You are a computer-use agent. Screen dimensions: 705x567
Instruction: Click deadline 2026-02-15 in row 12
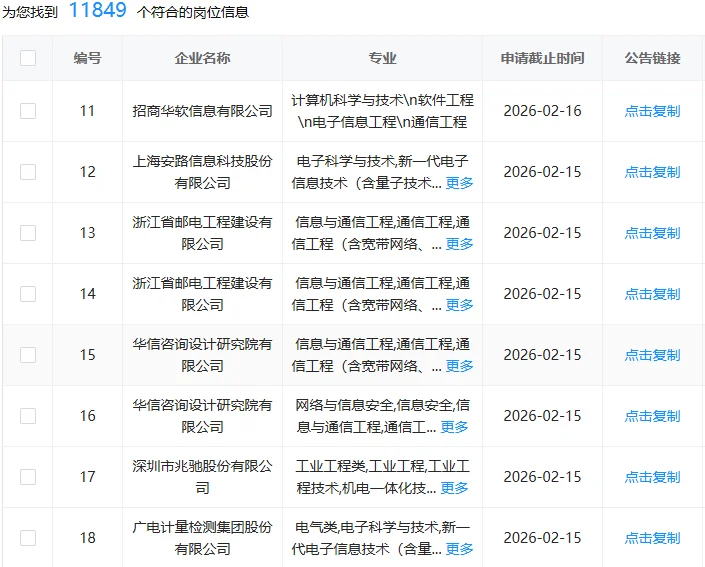pos(542,172)
